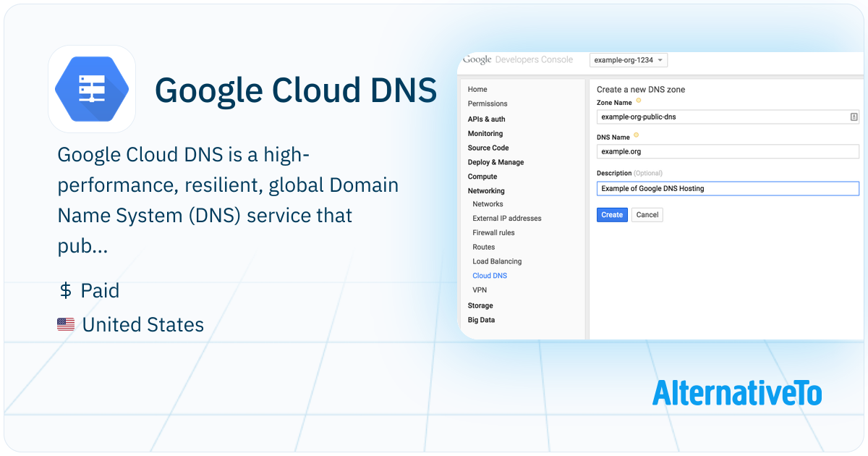Select Networks under Networking
The height and width of the screenshot is (456, 868).
(x=488, y=204)
